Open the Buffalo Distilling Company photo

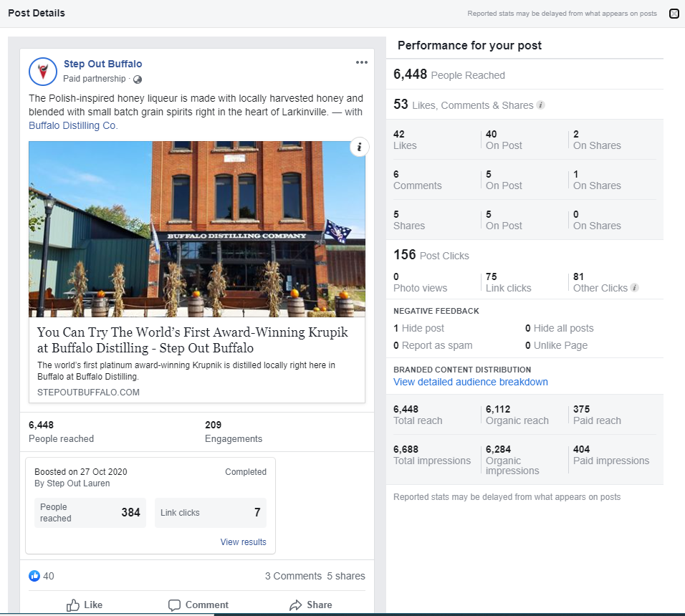(197, 228)
